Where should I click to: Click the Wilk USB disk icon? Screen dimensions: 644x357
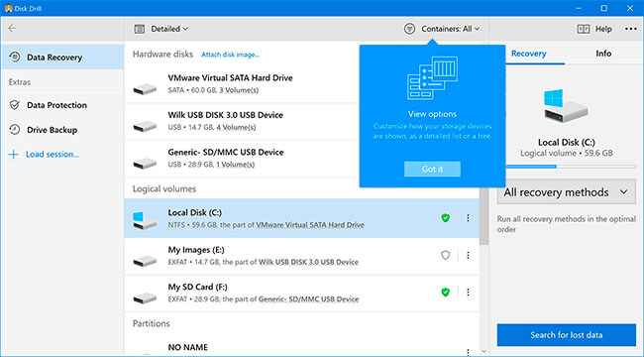pos(145,125)
